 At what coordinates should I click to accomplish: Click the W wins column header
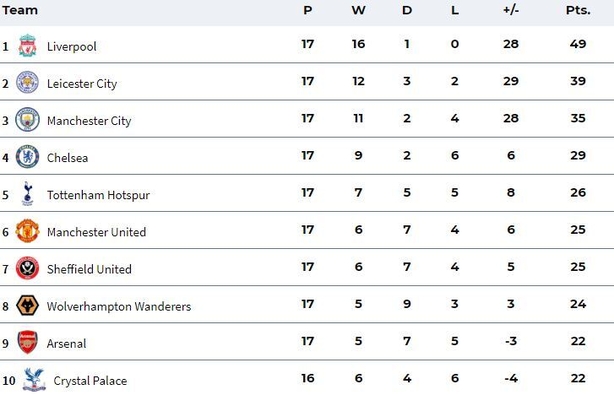click(358, 10)
